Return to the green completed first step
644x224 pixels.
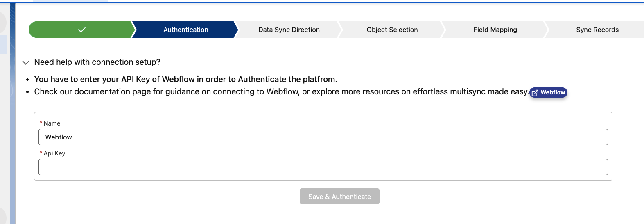(x=81, y=30)
